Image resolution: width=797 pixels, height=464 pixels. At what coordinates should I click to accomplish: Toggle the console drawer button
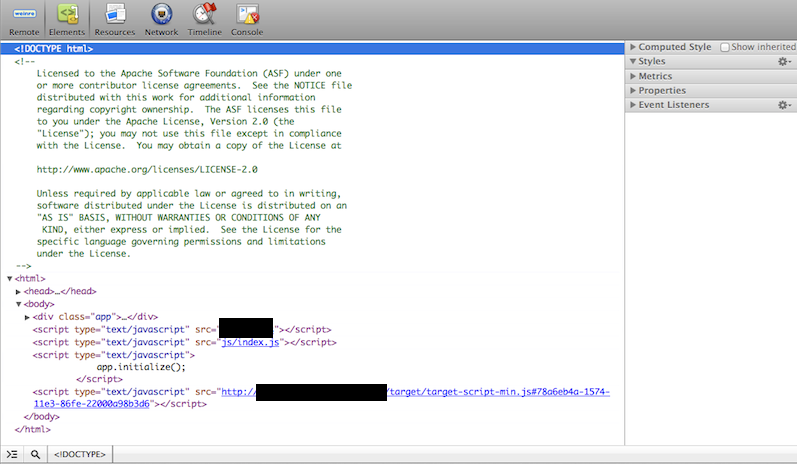12,454
